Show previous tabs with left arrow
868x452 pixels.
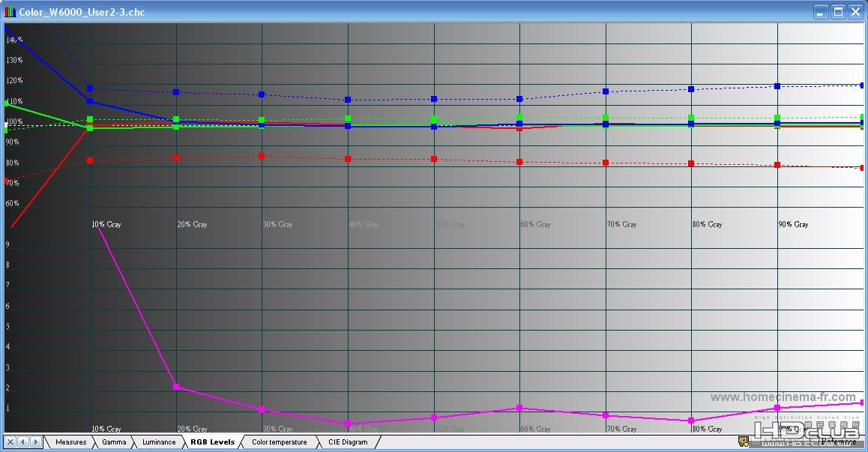[22, 442]
